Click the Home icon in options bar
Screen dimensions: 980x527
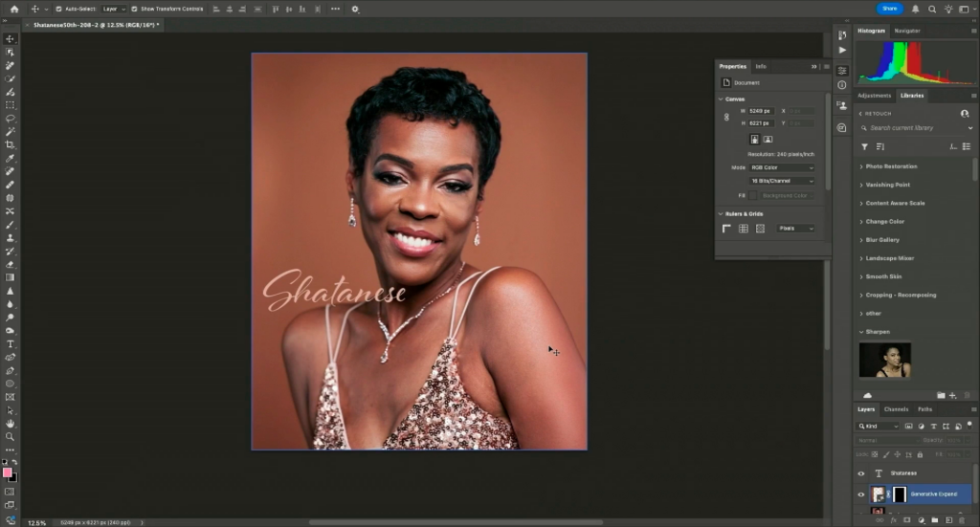13,9
